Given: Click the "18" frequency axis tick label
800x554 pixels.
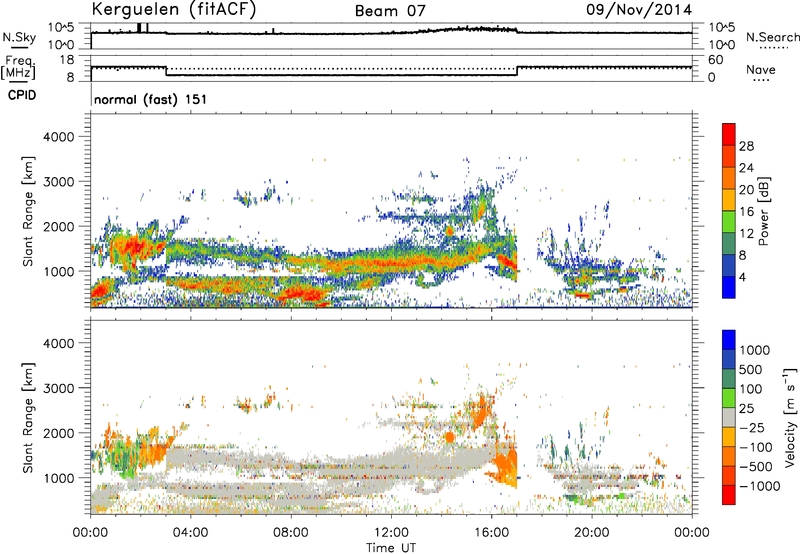Looking at the screenshot, I should 67,60.
